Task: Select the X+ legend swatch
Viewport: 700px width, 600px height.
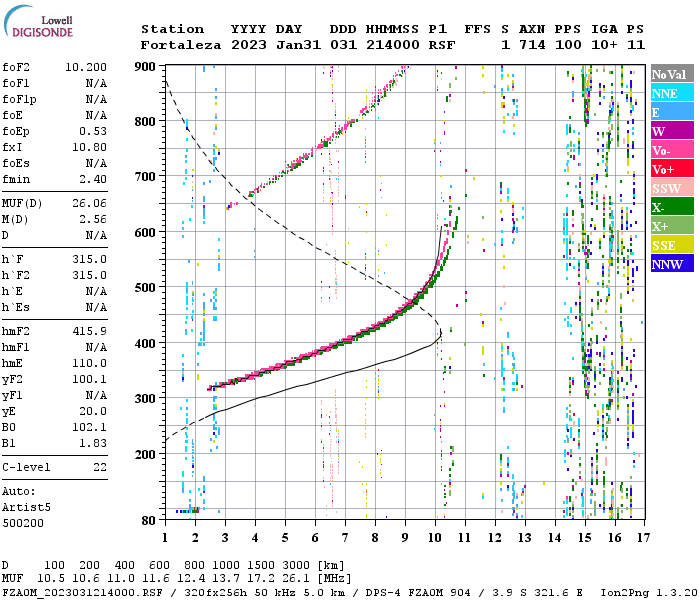Action: [672, 225]
